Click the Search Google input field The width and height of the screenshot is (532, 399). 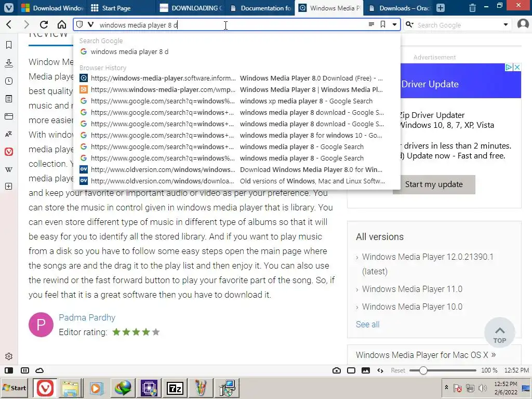click(458, 25)
